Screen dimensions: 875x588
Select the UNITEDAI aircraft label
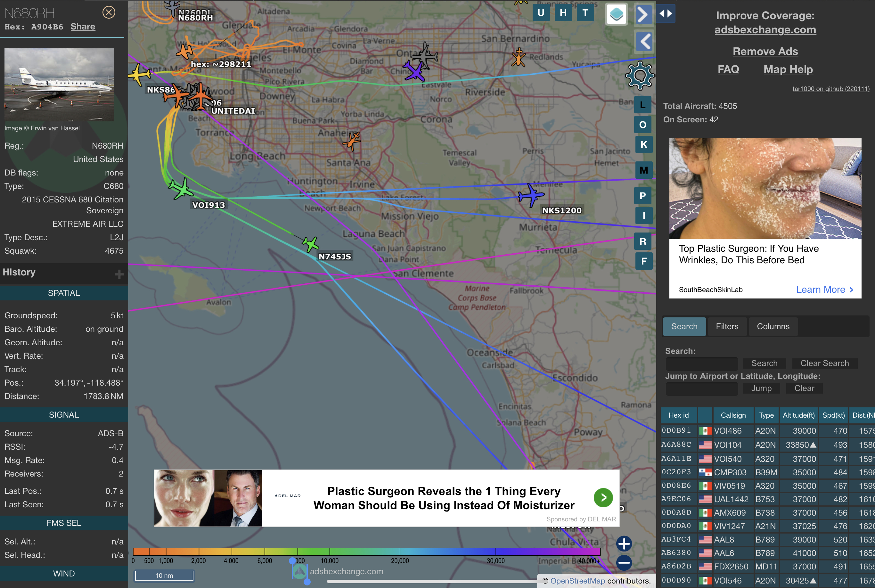233,111
